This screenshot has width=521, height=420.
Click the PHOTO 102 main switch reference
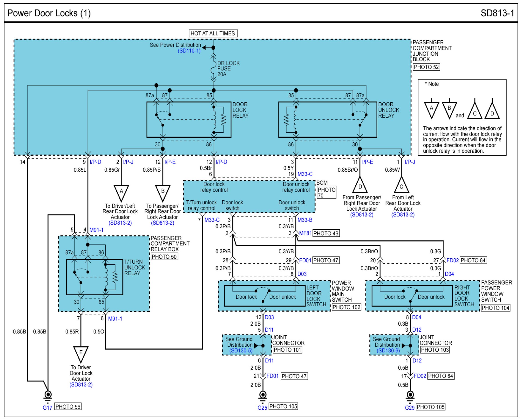click(347, 307)
